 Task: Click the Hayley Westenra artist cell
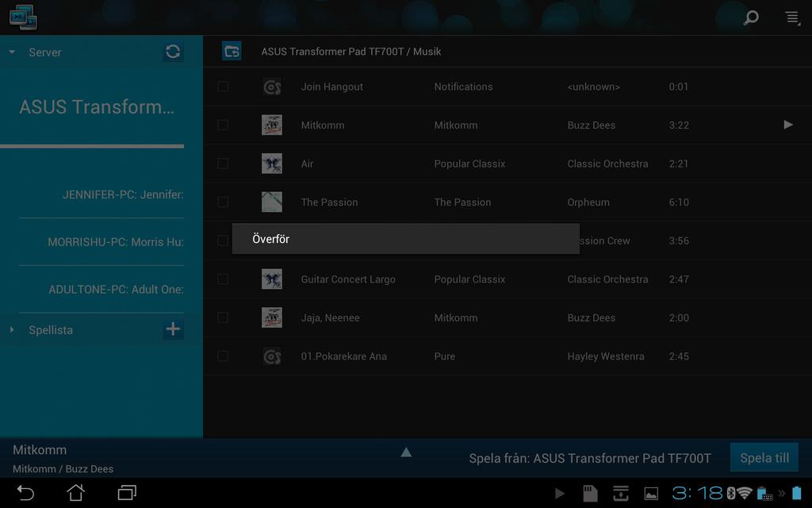[x=606, y=356]
